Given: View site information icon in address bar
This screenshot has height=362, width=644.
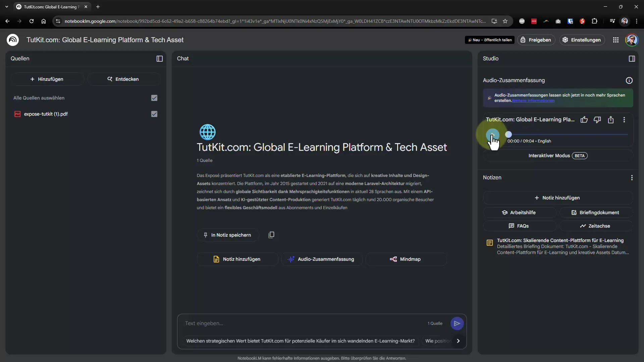Looking at the screenshot, I should pos(58,21).
